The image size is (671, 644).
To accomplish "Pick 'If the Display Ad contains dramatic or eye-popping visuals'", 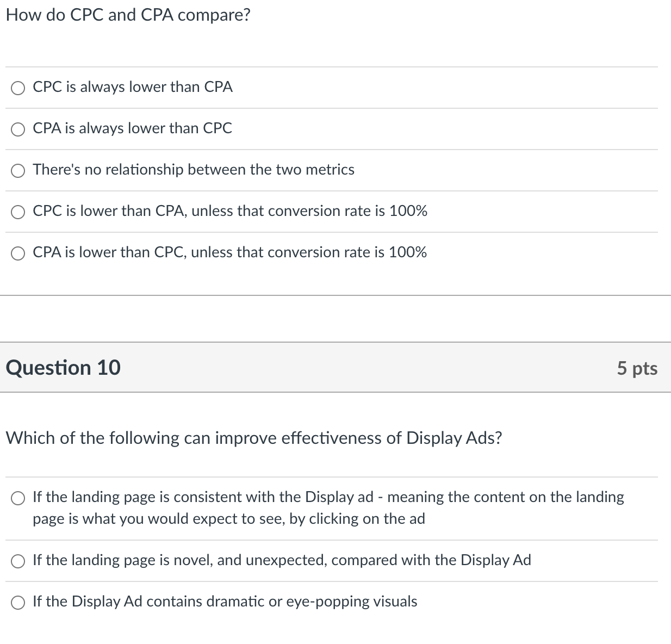I will 18,602.
